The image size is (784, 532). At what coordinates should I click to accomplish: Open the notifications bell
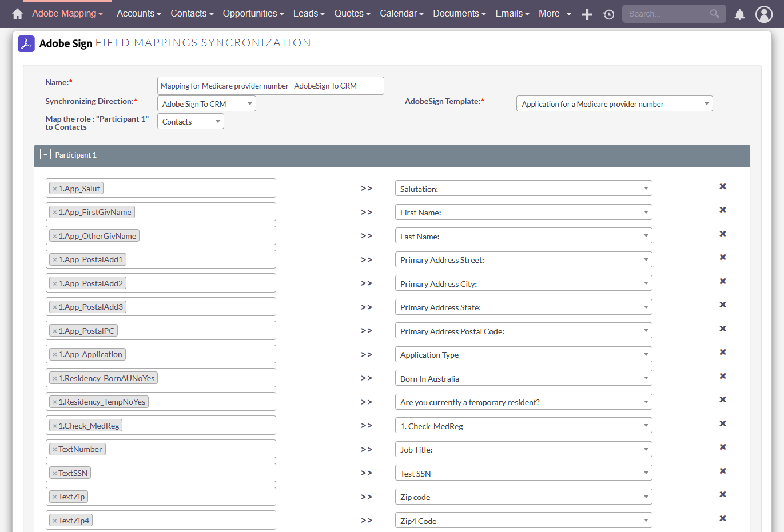click(x=739, y=14)
